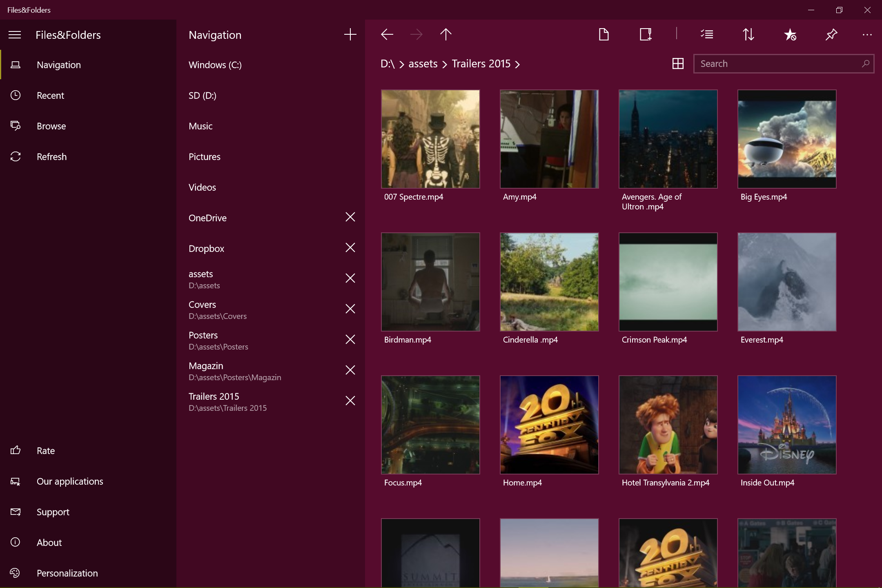Open SD (D:) drive
This screenshot has height=588, width=882.
271,96
